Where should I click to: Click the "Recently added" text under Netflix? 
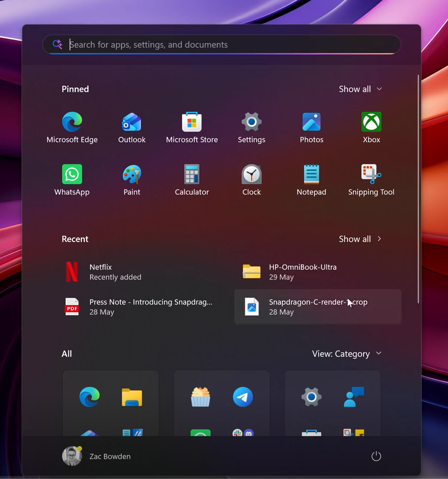(115, 277)
